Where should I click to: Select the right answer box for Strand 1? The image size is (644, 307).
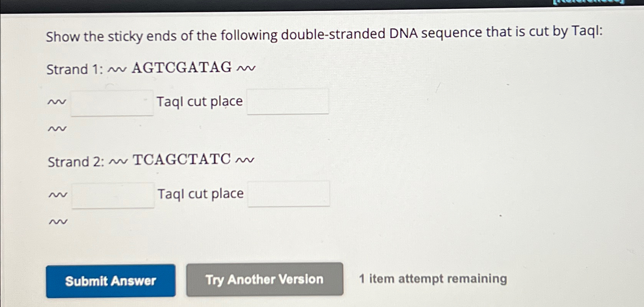(288, 101)
